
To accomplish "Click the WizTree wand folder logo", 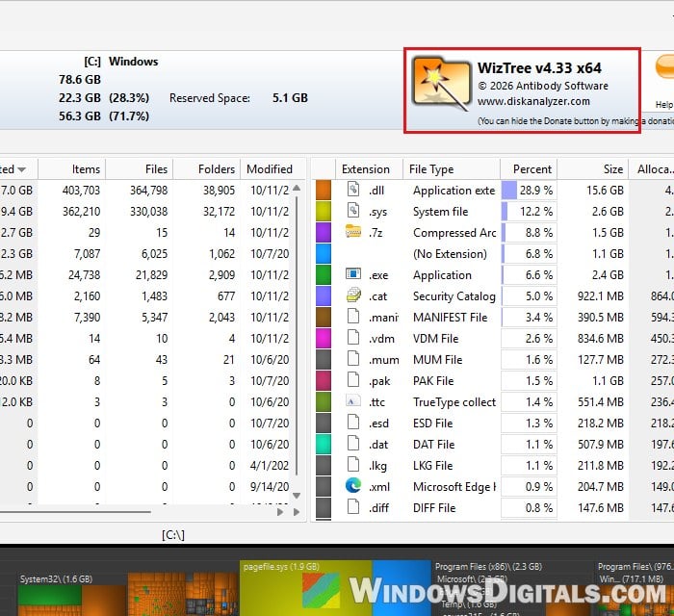I will click(x=441, y=84).
